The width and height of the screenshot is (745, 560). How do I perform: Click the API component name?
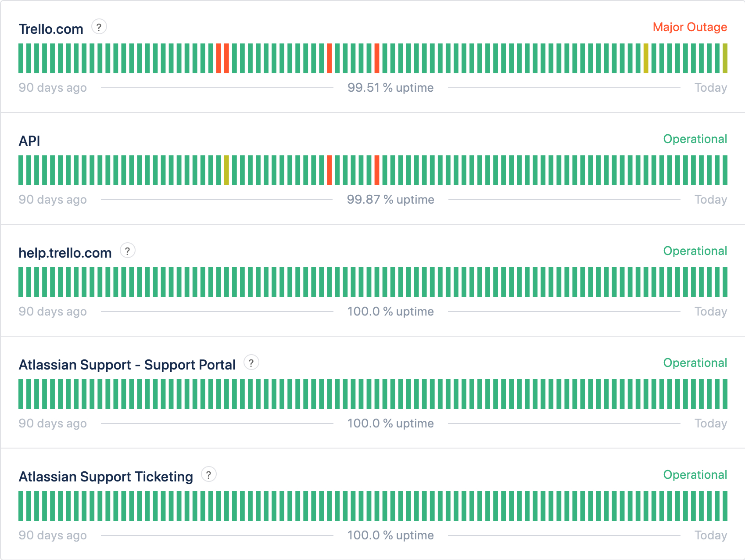coord(29,141)
